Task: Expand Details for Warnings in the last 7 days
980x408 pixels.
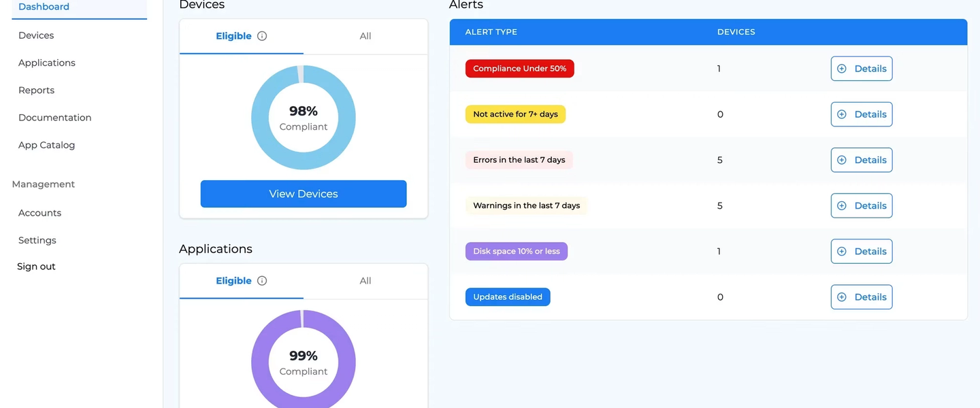Action: (862, 205)
